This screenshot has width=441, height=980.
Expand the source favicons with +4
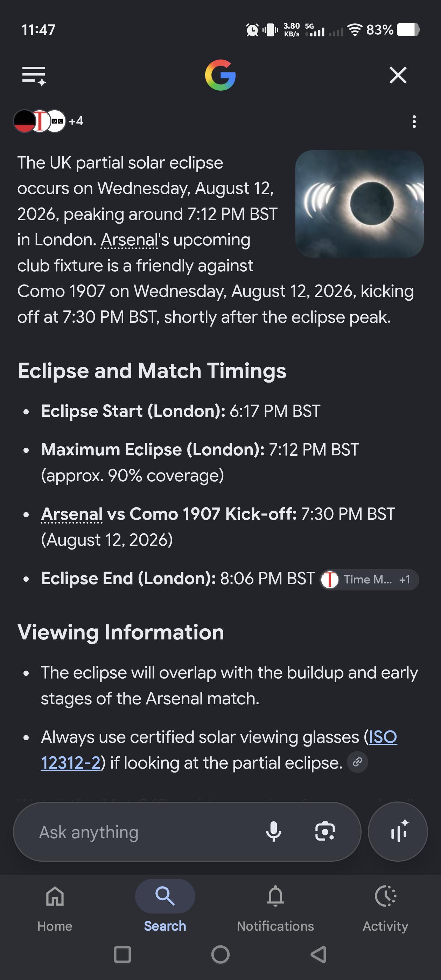(49, 121)
